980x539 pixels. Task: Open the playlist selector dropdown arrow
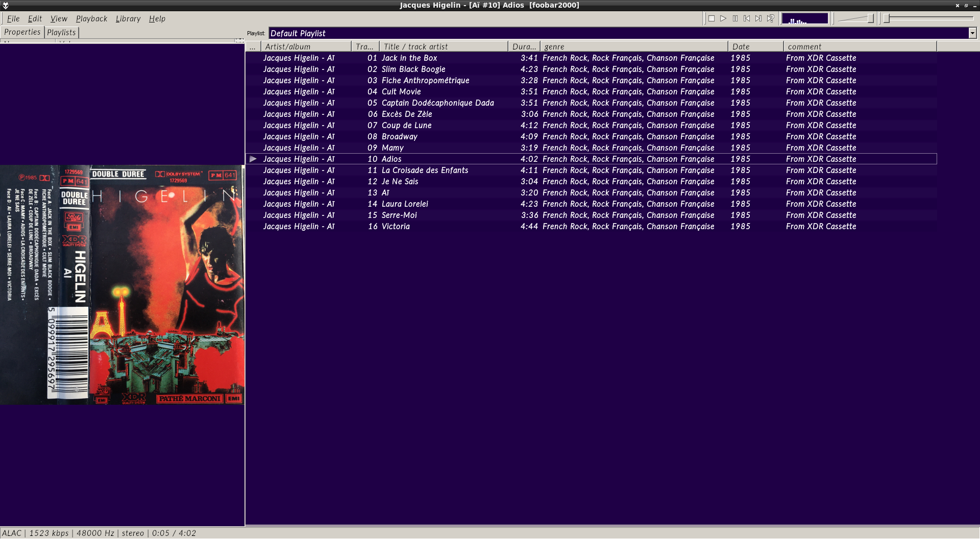coord(972,33)
